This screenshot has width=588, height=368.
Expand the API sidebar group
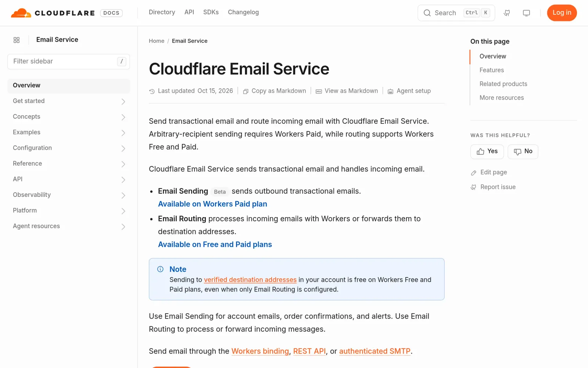point(69,179)
